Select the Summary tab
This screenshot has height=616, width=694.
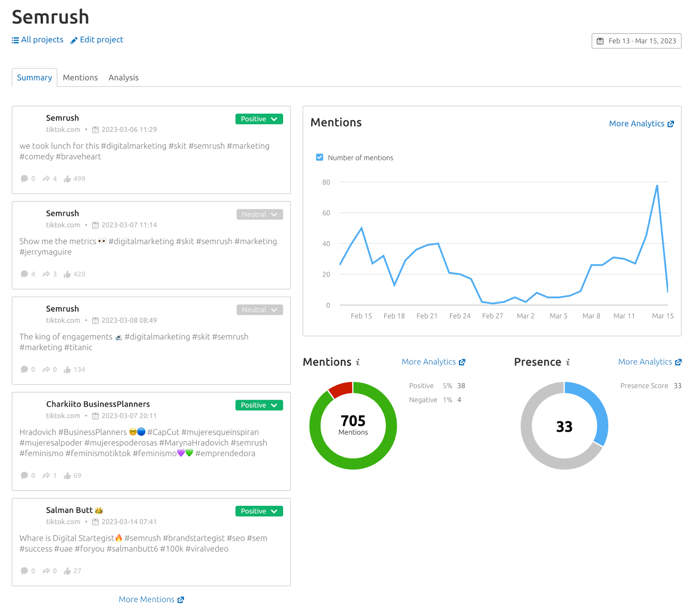34,78
